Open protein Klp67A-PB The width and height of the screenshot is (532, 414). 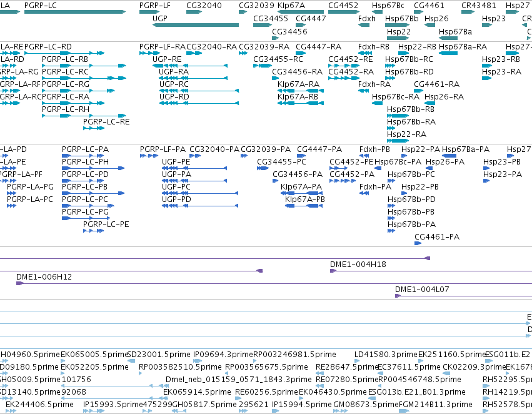click(x=304, y=199)
